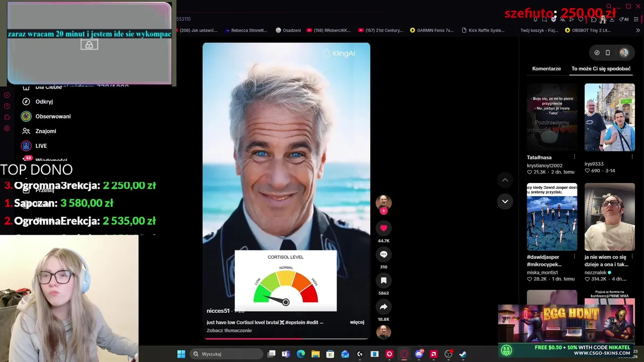The image size is (644, 362).
Task: Open browser downloads icon
Action: (612, 19)
